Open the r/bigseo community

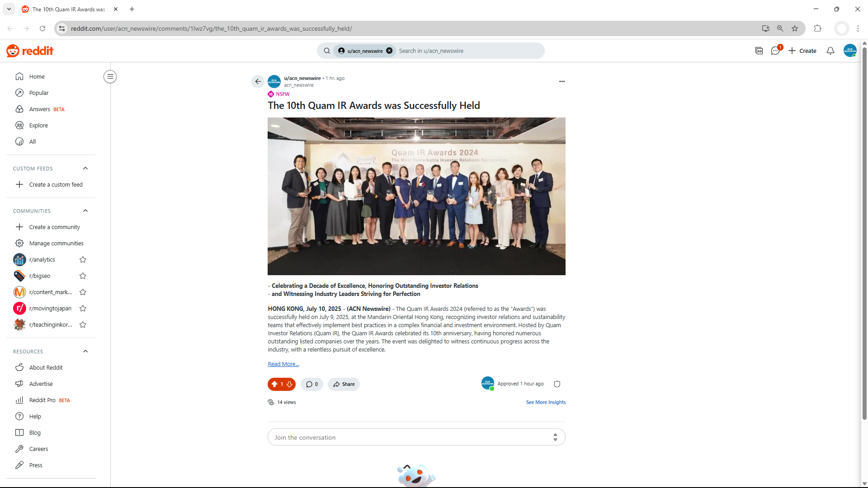coord(40,276)
